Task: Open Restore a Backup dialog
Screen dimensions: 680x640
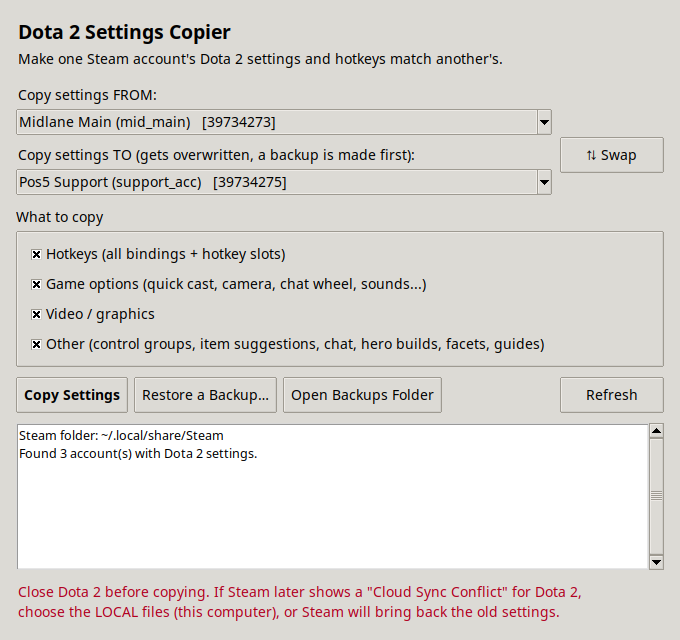Action: tap(205, 395)
